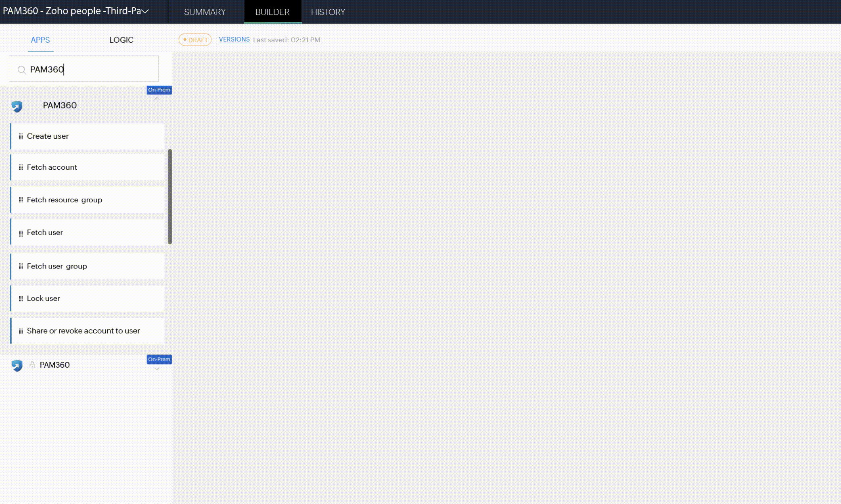Click the On-Prem badge on second PAM360

pyautogui.click(x=159, y=359)
